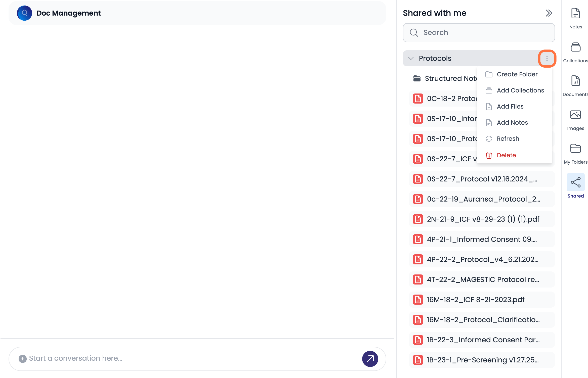Collapse the Protocols section chevron
This screenshot has height=378, width=588.
tap(411, 58)
